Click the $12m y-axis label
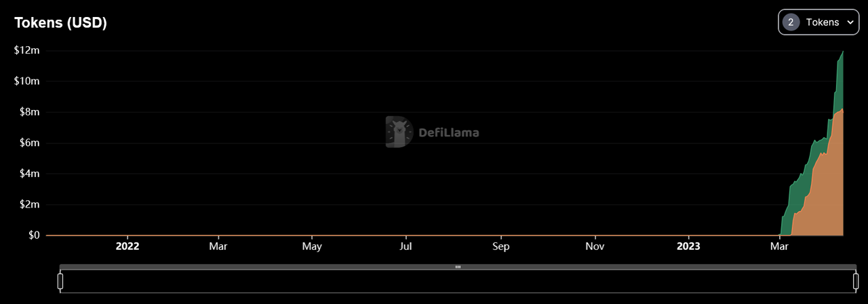Image resolution: width=868 pixels, height=304 pixels. click(27, 50)
